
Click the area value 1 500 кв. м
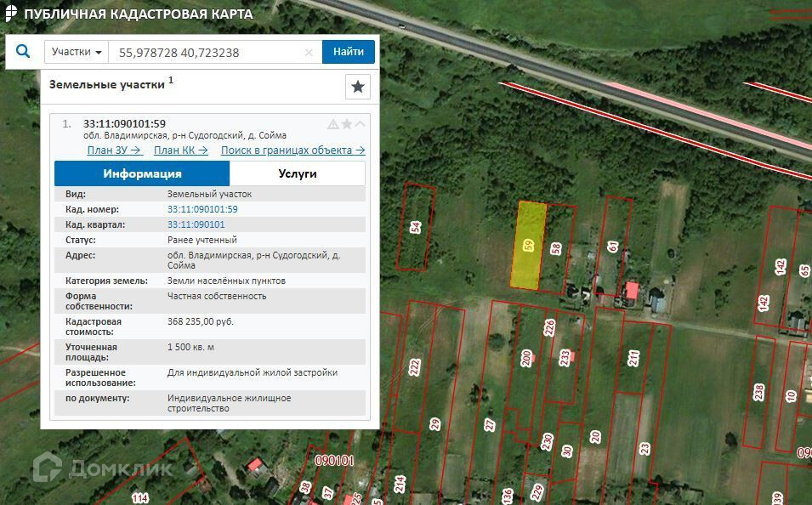[x=190, y=347]
